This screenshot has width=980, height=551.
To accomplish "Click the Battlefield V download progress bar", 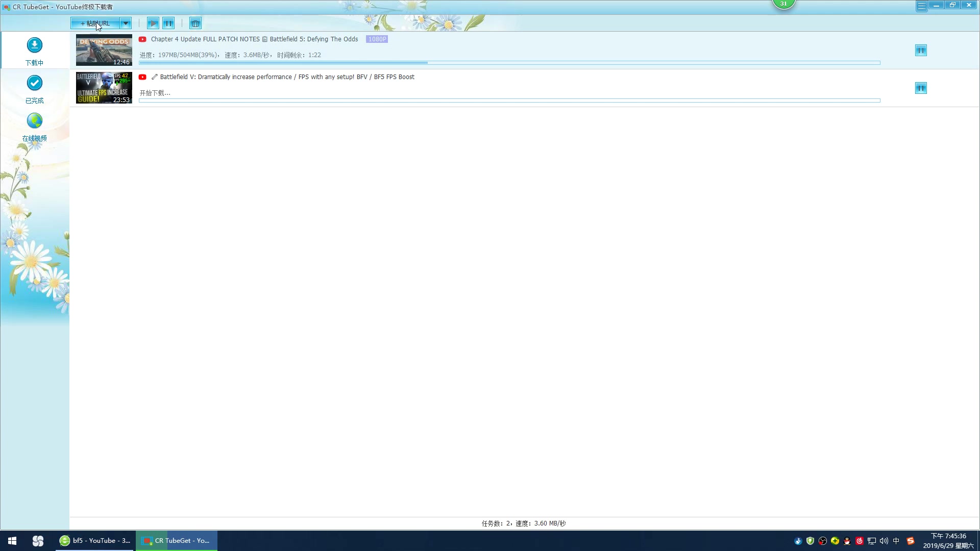I will point(509,101).
